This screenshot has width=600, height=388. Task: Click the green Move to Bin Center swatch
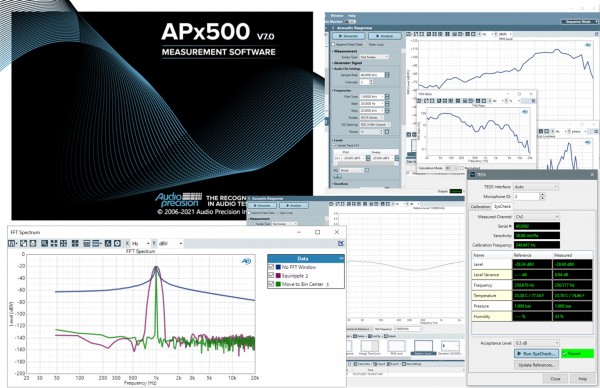click(278, 284)
